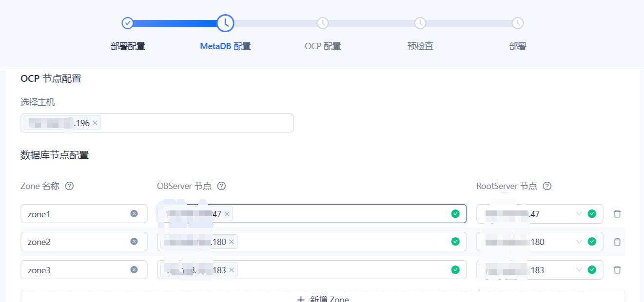Open the help tooltip icon beside OBServer 节点

(221, 186)
